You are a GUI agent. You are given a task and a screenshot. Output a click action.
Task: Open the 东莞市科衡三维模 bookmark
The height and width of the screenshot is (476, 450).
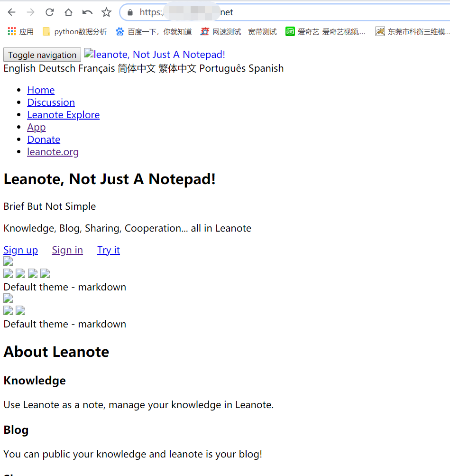pyautogui.click(x=413, y=32)
